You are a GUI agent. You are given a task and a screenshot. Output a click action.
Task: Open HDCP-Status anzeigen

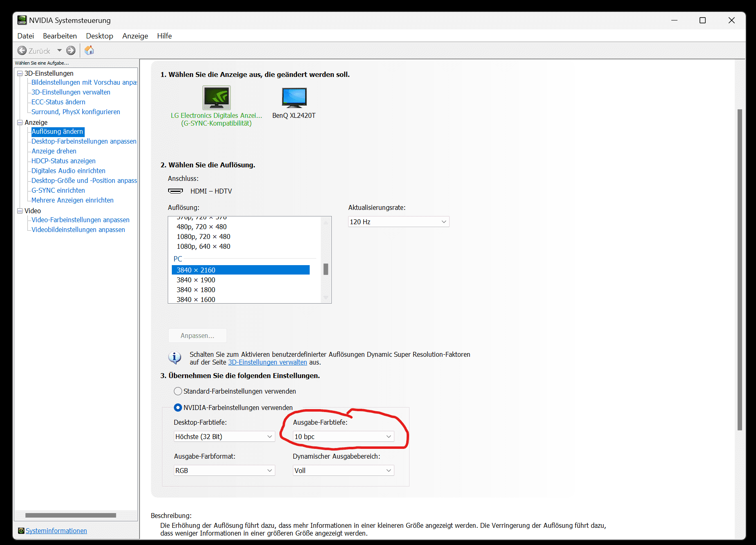pyautogui.click(x=63, y=161)
